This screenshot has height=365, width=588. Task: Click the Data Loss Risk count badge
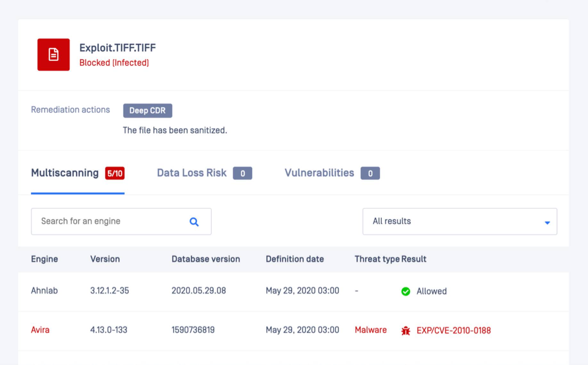tap(242, 173)
